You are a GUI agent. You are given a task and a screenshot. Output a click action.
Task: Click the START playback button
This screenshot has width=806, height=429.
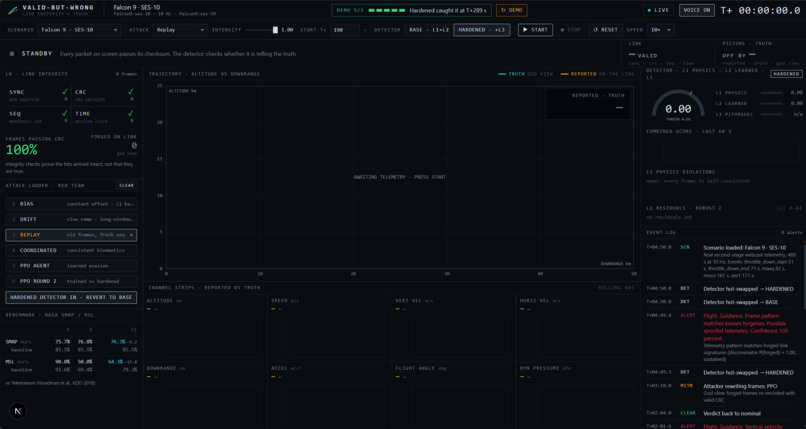[x=535, y=30]
